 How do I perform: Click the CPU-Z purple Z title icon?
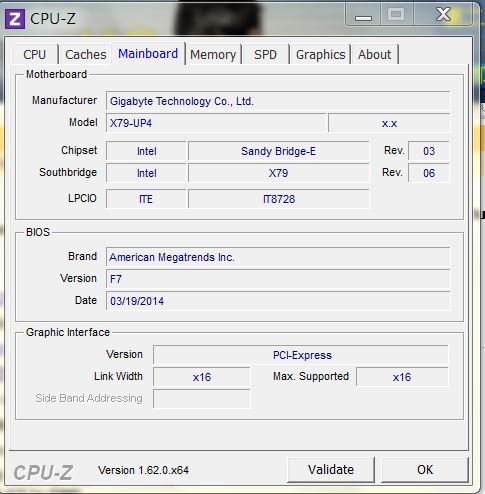pyautogui.click(x=15, y=19)
